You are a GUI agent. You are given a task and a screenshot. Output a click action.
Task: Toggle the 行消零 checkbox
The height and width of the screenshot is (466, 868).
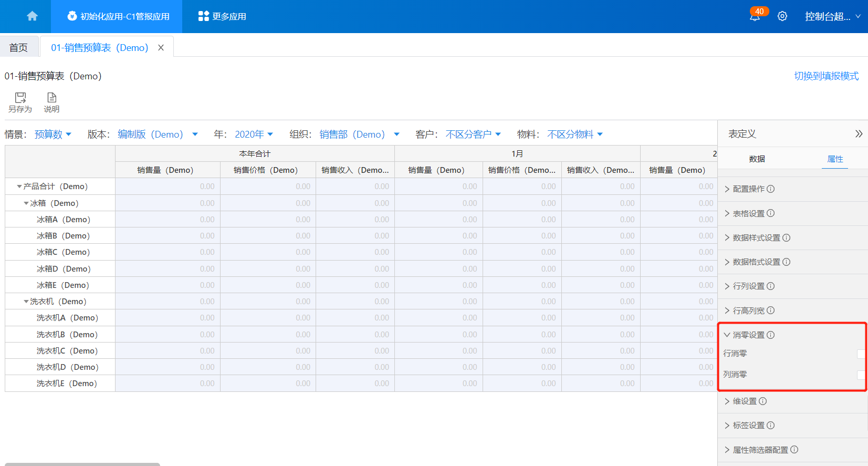pyautogui.click(x=861, y=354)
